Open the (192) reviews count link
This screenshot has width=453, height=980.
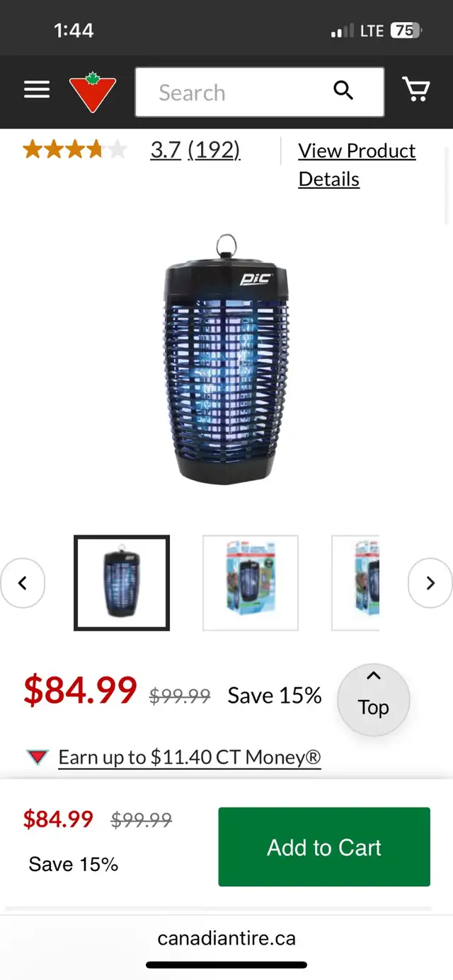214,150
